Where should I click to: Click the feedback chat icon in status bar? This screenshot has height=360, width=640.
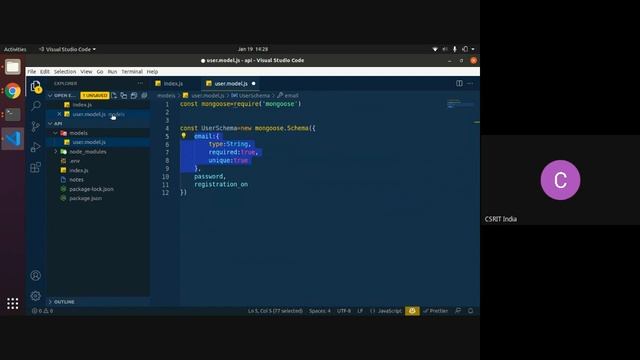[458, 311]
